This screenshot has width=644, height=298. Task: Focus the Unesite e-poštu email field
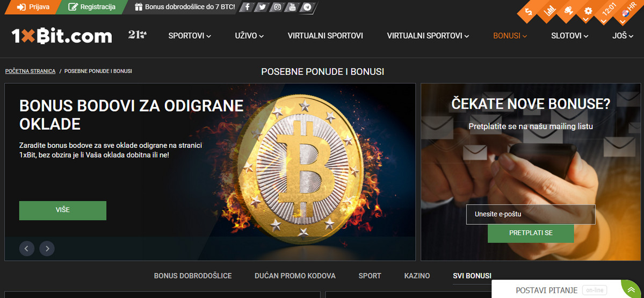531,215
